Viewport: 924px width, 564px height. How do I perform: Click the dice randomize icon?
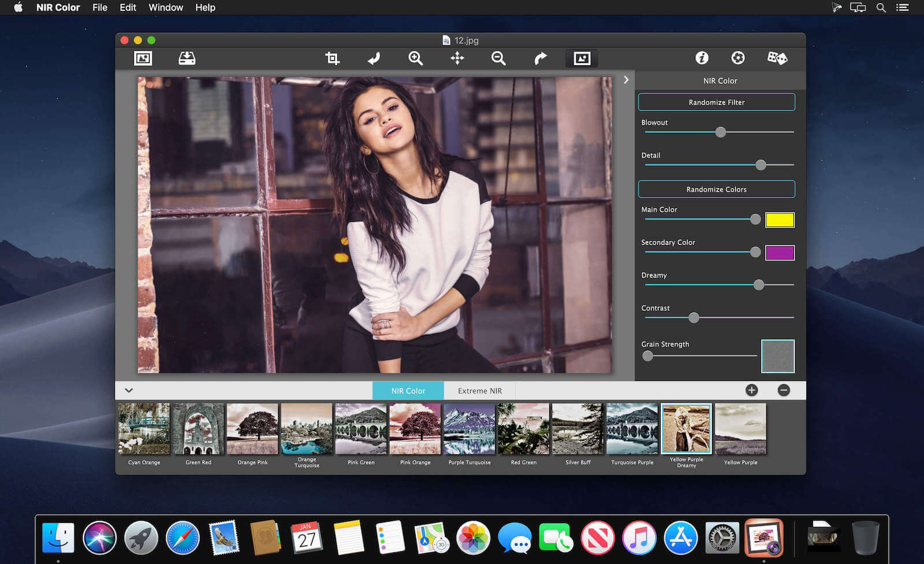pyautogui.click(x=777, y=58)
